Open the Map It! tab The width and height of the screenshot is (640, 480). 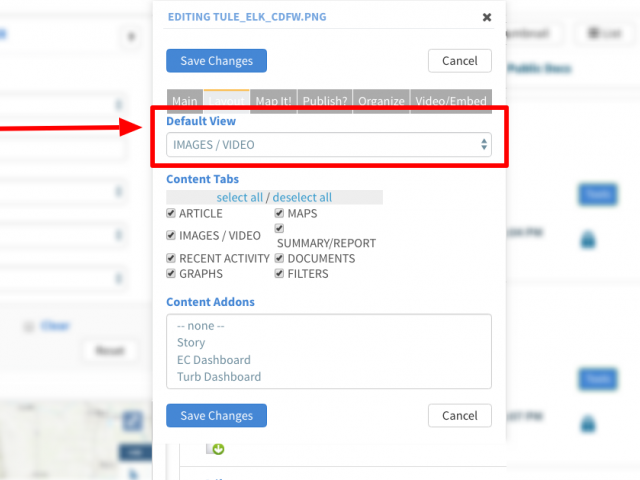click(273, 101)
